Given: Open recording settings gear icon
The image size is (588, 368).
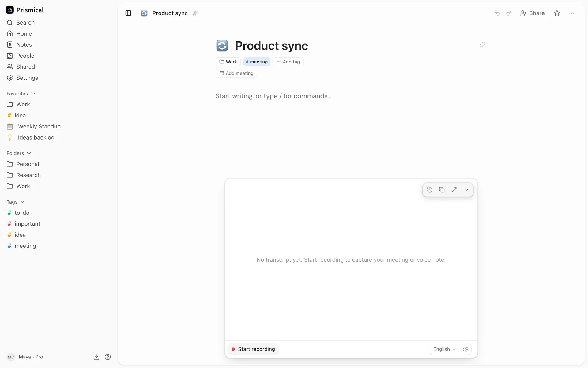Looking at the screenshot, I should pos(466,349).
